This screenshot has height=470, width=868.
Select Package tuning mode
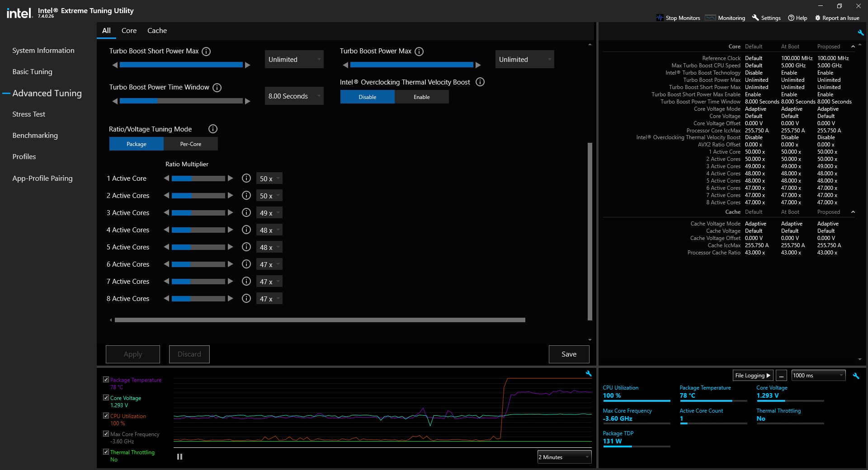137,144
